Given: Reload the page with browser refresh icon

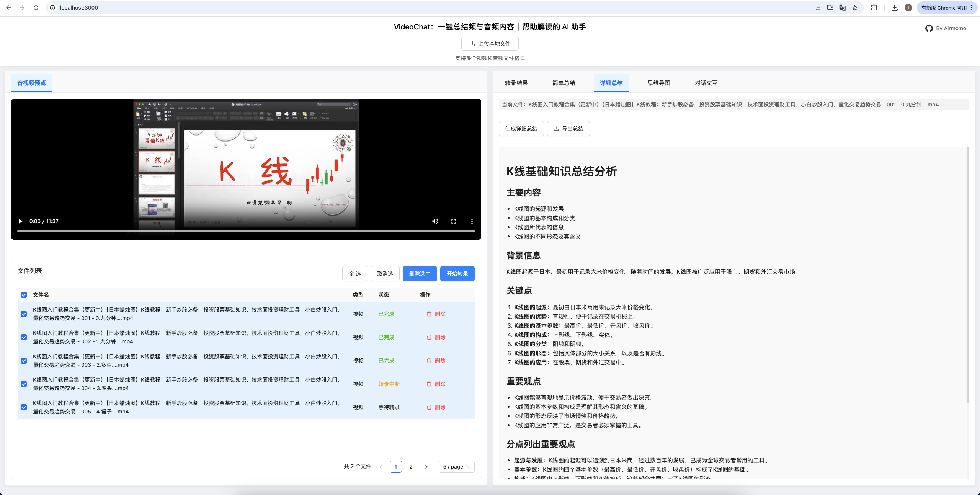Looking at the screenshot, I should (x=36, y=8).
